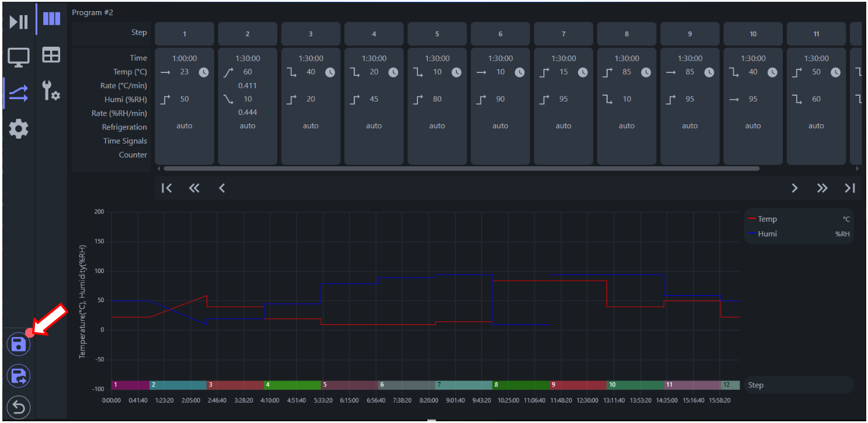Jump to the last step
The width and height of the screenshot is (868, 423).
pyautogui.click(x=850, y=188)
